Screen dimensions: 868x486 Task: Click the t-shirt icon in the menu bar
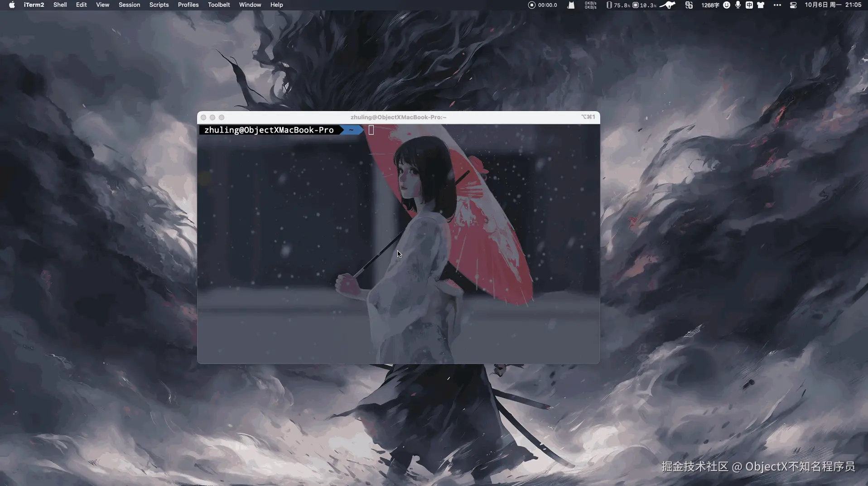click(x=761, y=5)
